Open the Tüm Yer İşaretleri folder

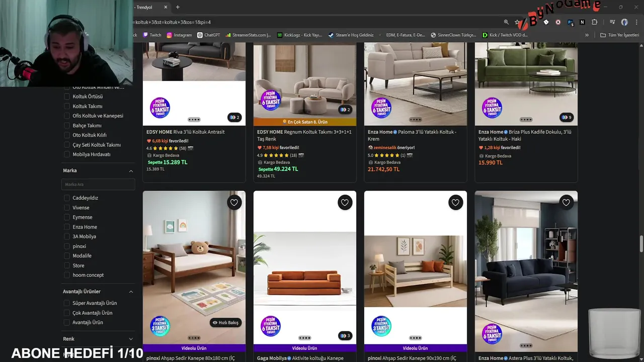click(x=619, y=35)
